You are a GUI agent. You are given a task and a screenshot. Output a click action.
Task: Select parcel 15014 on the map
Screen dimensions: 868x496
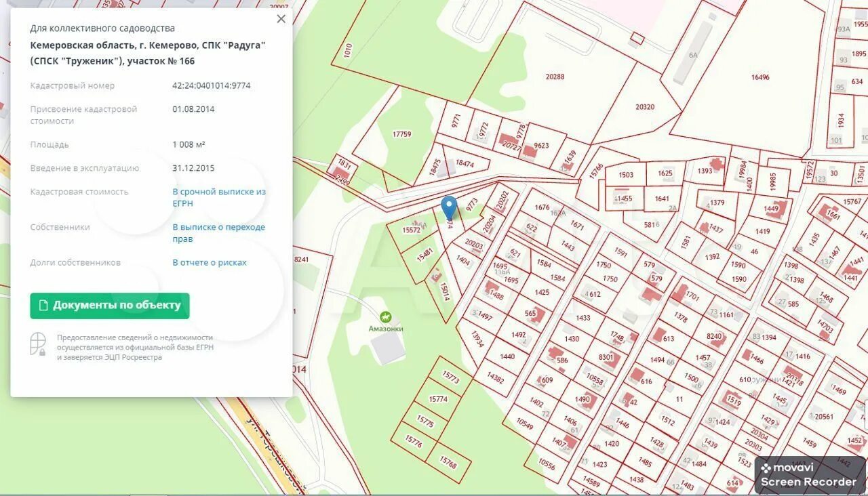[444, 292]
